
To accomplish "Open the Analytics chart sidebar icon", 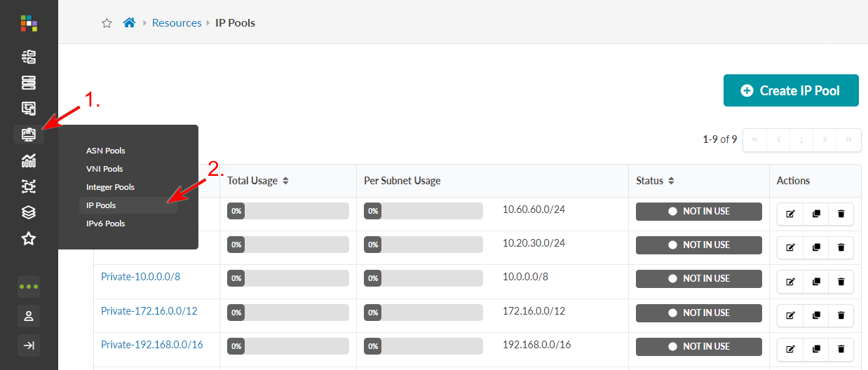I will coord(29,160).
